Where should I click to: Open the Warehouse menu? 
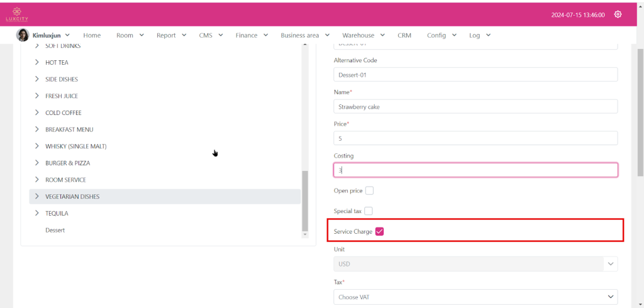click(x=363, y=35)
